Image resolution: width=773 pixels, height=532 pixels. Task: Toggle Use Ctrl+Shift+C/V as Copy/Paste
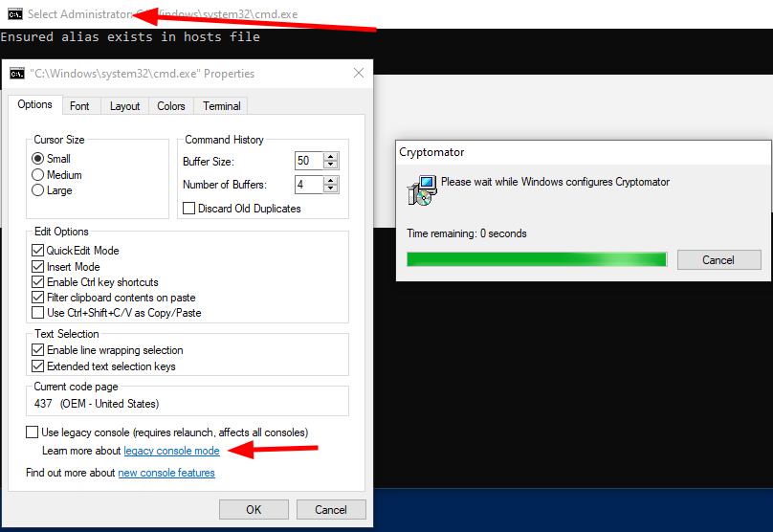[x=38, y=313]
